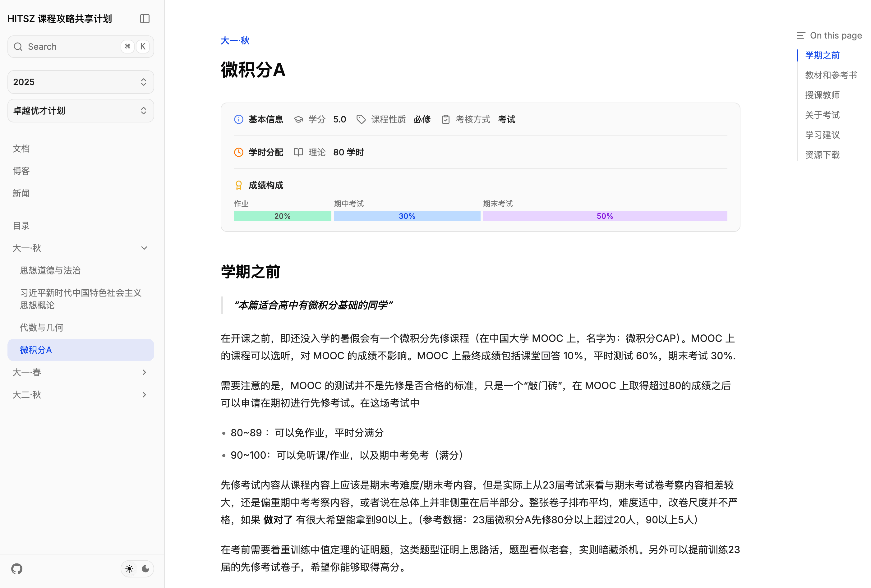Select the 微积分A sidebar entry

[x=81, y=350]
